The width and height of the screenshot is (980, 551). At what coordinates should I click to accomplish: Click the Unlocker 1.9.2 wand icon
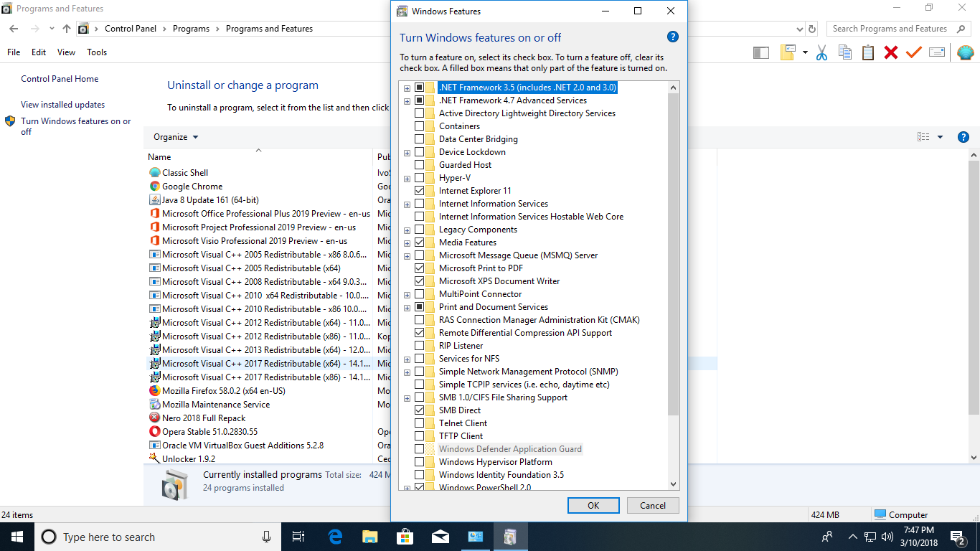pyautogui.click(x=154, y=459)
